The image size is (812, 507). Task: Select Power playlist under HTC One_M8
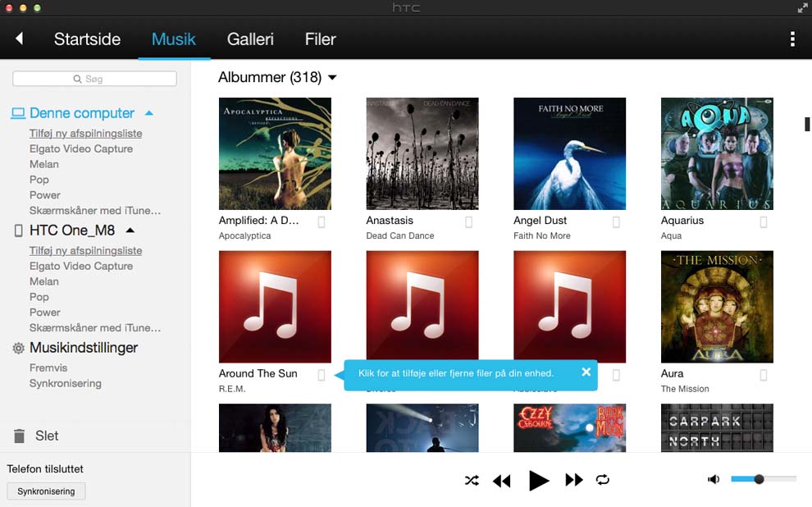pyautogui.click(x=44, y=313)
